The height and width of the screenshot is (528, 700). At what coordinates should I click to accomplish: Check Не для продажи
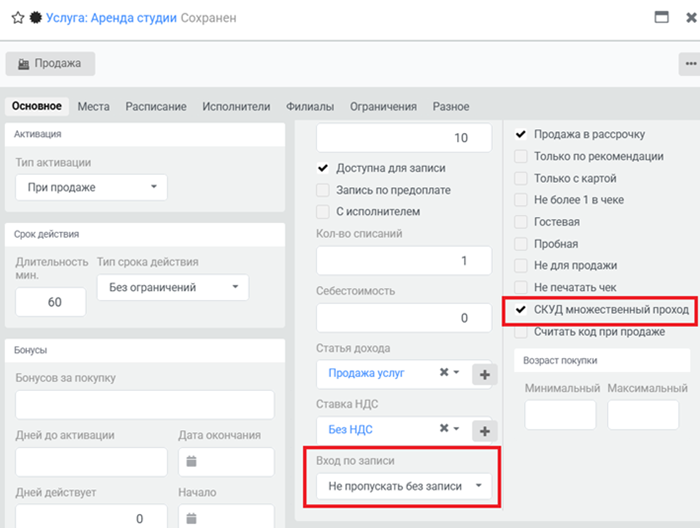pos(521,266)
